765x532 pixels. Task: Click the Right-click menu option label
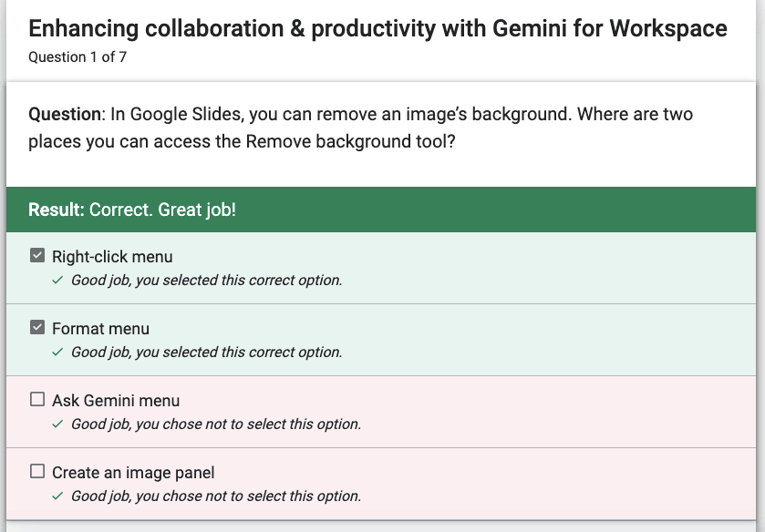112,257
